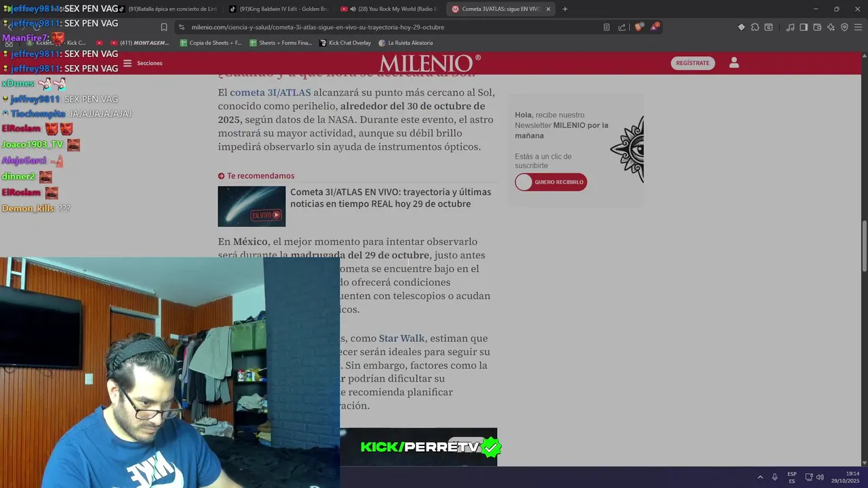Open the taskbar volume speaker icon

820,477
